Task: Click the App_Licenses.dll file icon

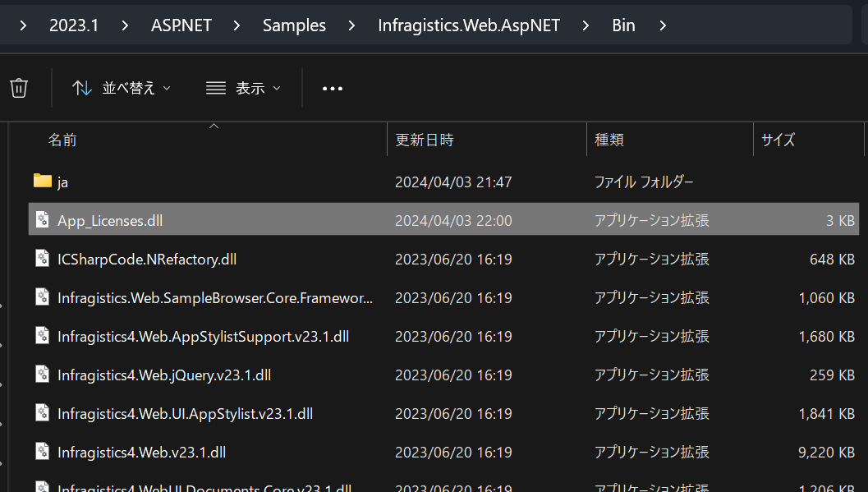Action: point(43,219)
